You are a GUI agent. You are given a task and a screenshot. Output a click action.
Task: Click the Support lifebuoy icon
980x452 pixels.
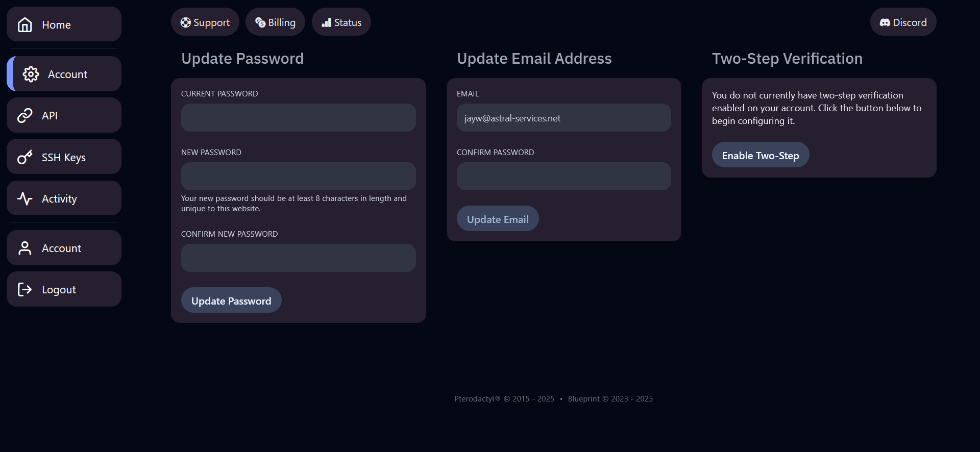186,22
